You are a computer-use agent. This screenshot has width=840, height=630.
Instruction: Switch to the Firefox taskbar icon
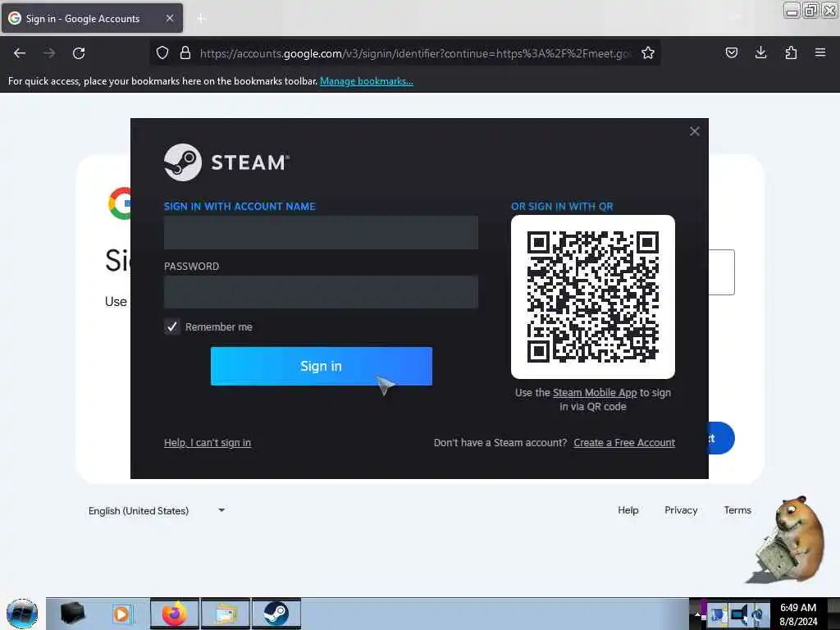tap(175, 614)
